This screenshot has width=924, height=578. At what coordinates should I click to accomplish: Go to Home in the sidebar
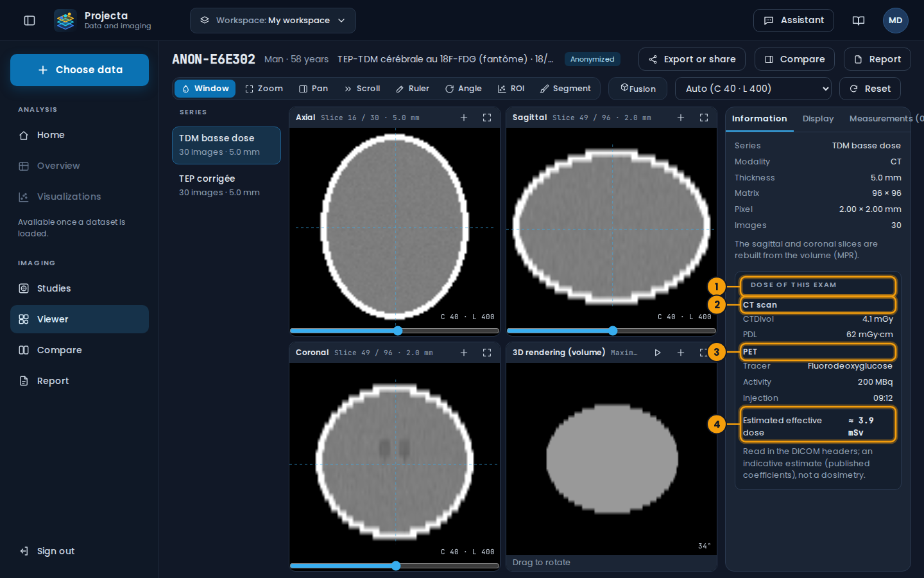click(x=80, y=135)
